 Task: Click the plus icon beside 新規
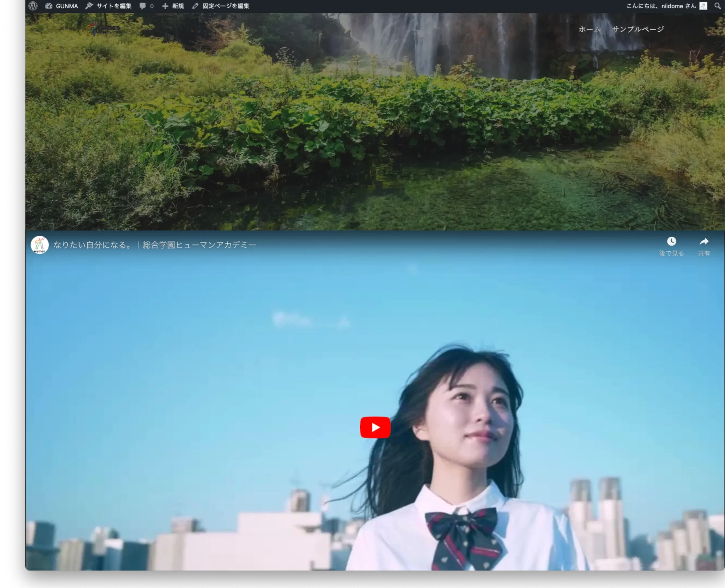click(165, 6)
